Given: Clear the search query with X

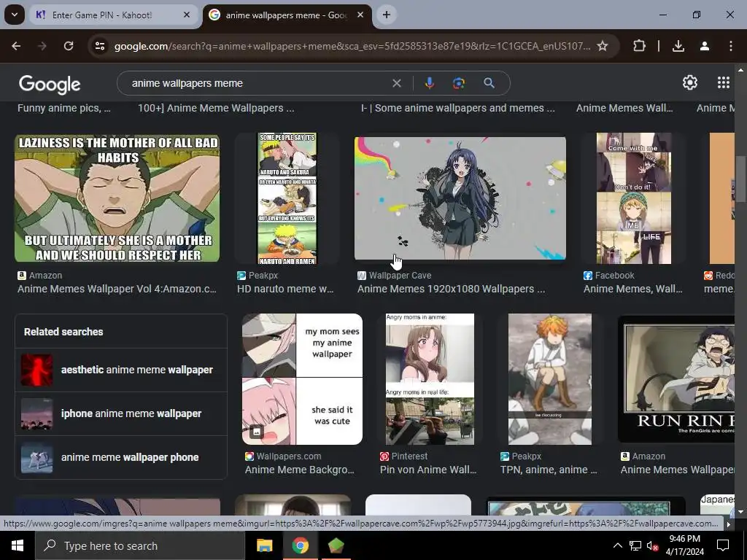Looking at the screenshot, I should point(396,83).
